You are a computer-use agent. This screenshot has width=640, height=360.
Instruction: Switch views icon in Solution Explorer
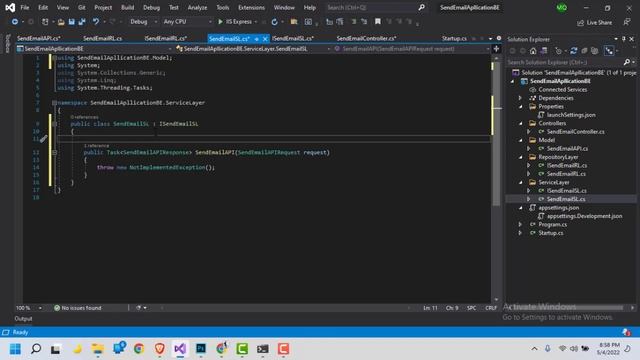click(x=544, y=51)
